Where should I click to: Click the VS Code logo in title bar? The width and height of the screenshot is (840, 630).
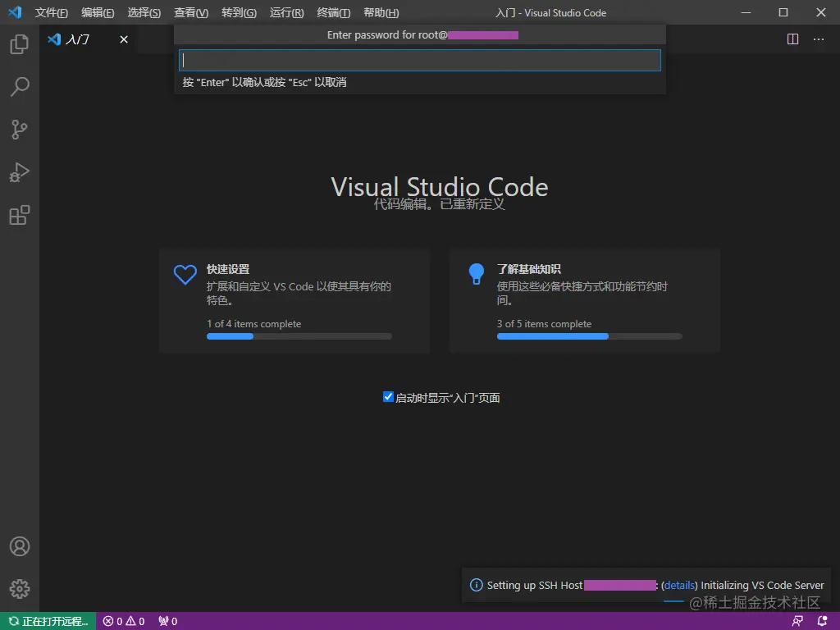(x=15, y=12)
